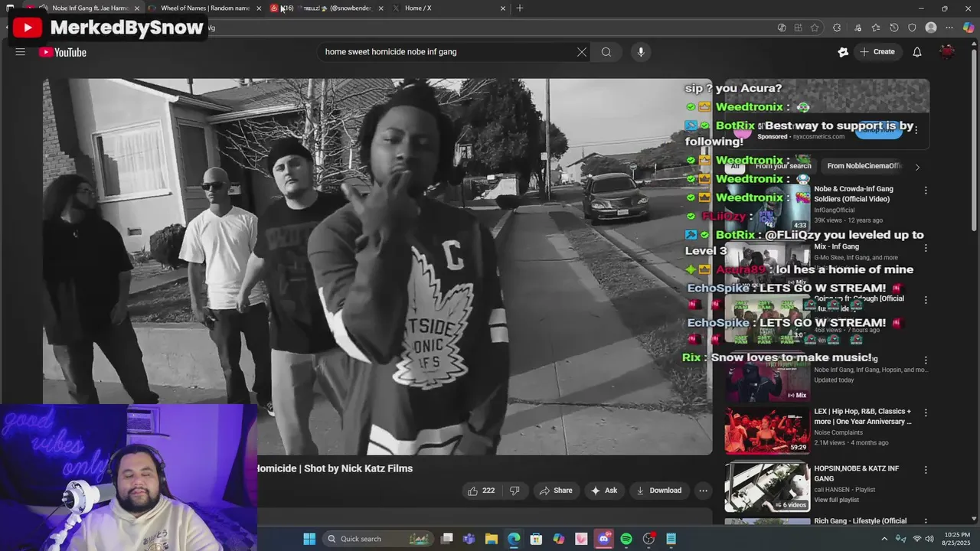This screenshot has height=551, width=980.
Task: Open options for Mix - Inf Gang
Action: [x=926, y=248]
